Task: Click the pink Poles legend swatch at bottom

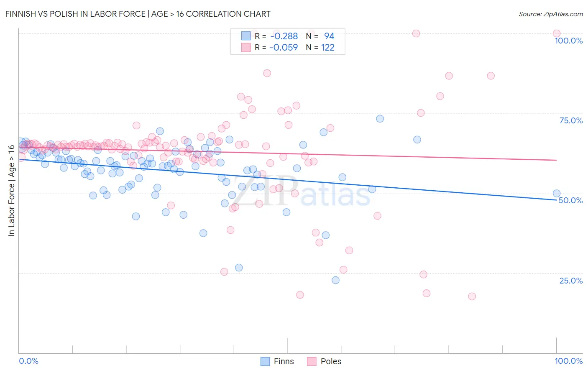Action: [x=312, y=361]
